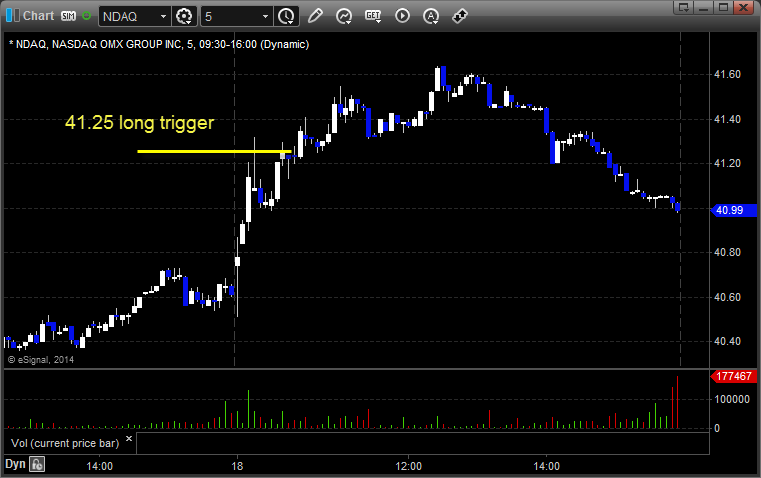
Task: Select the pencil drawing tools icon
Action: [315, 16]
